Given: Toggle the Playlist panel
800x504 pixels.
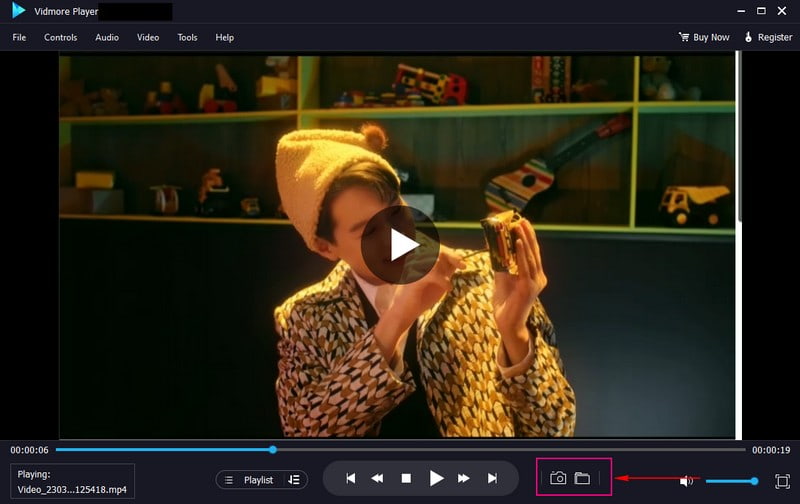Looking at the screenshot, I should tap(250, 480).
